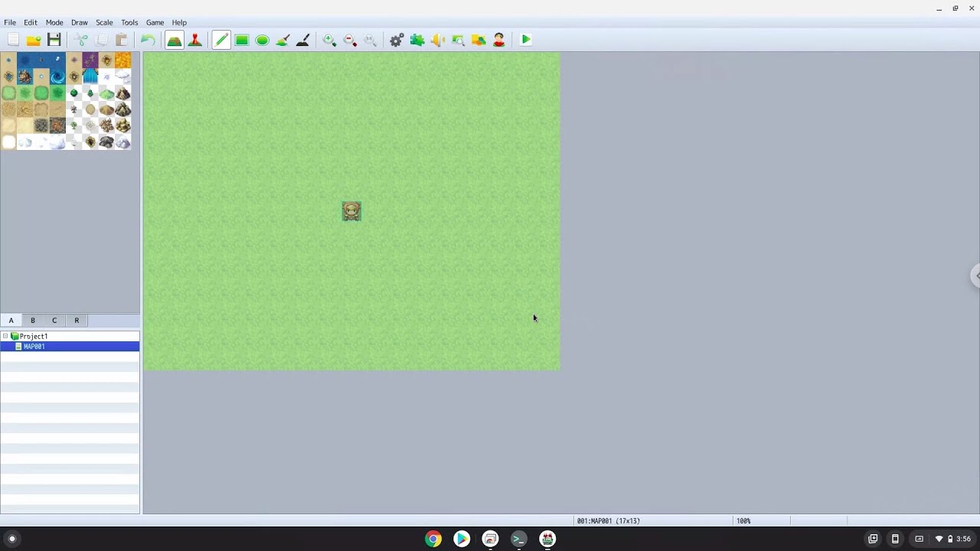Image resolution: width=980 pixels, height=551 pixels.
Task: Open a project with the folder icon
Action: pos(34,40)
